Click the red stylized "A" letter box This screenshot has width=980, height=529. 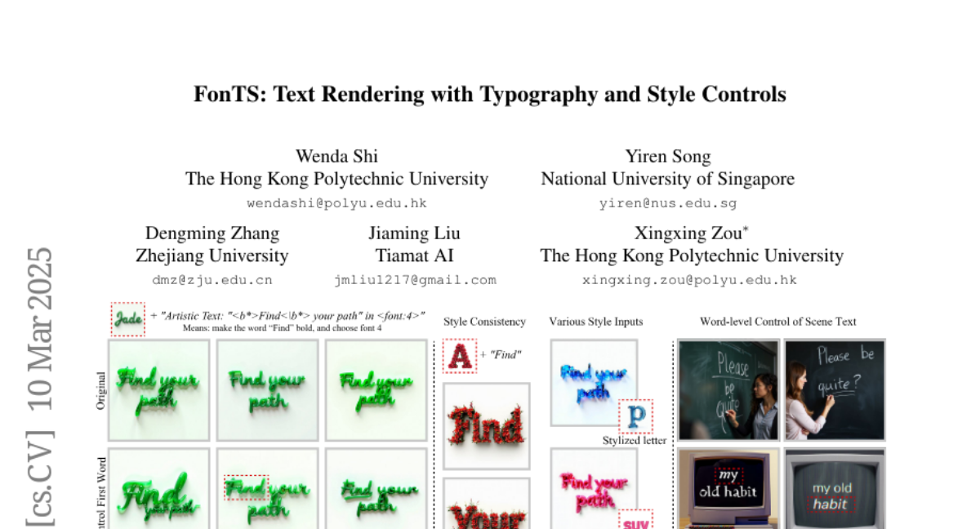(x=459, y=355)
